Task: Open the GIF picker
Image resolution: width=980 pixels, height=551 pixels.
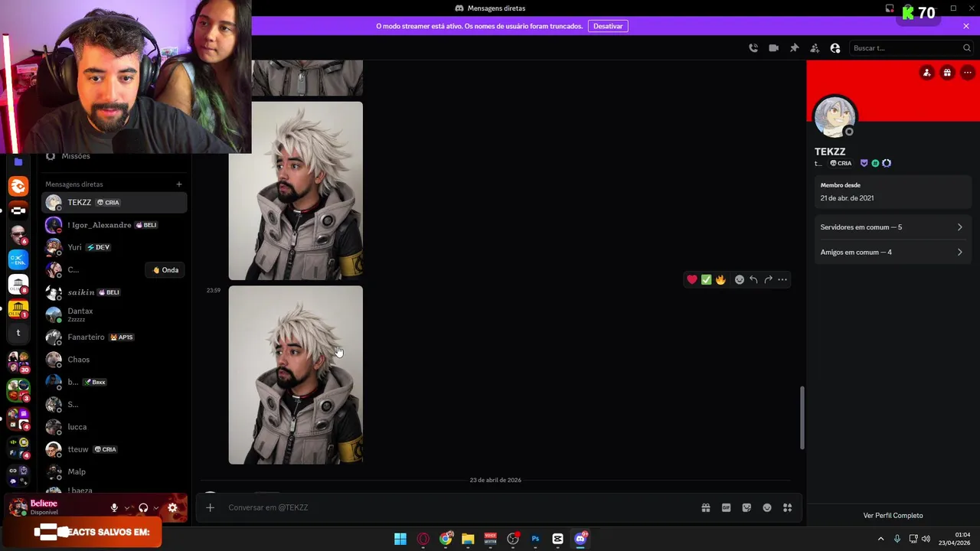Action: tap(726, 507)
